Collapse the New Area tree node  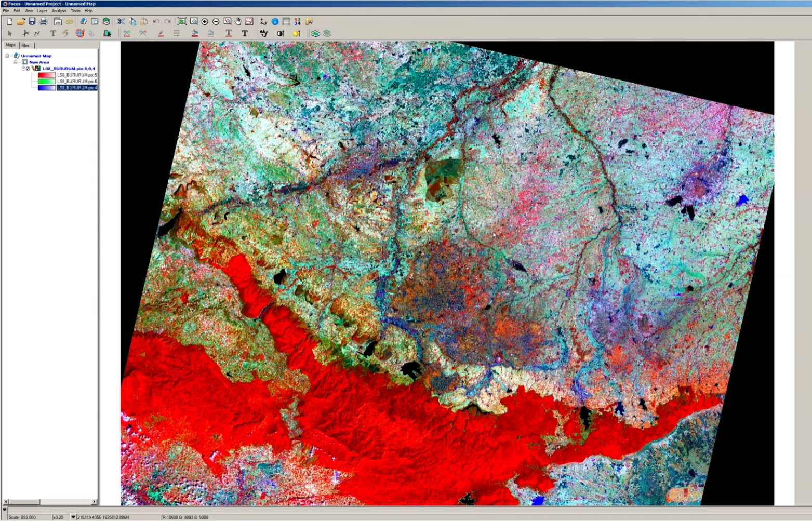point(16,62)
